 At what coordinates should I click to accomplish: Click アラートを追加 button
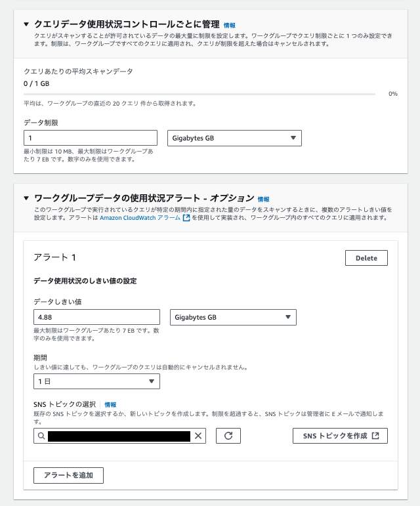[68, 475]
